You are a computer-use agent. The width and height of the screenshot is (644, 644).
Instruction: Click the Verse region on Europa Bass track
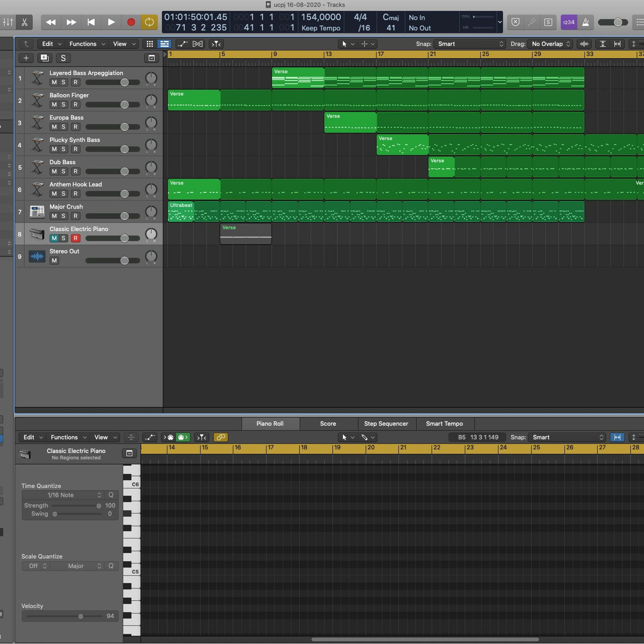350,122
